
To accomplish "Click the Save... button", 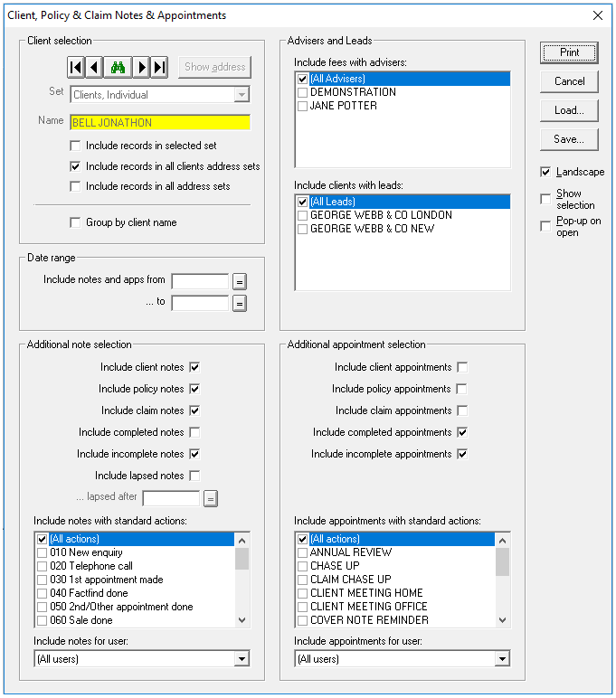I will [x=569, y=139].
